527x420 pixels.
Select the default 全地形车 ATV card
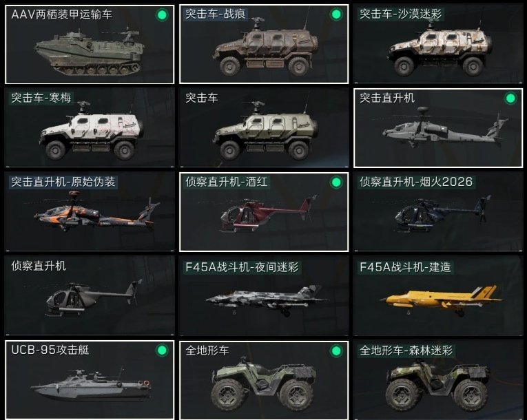[x=264, y=380]
